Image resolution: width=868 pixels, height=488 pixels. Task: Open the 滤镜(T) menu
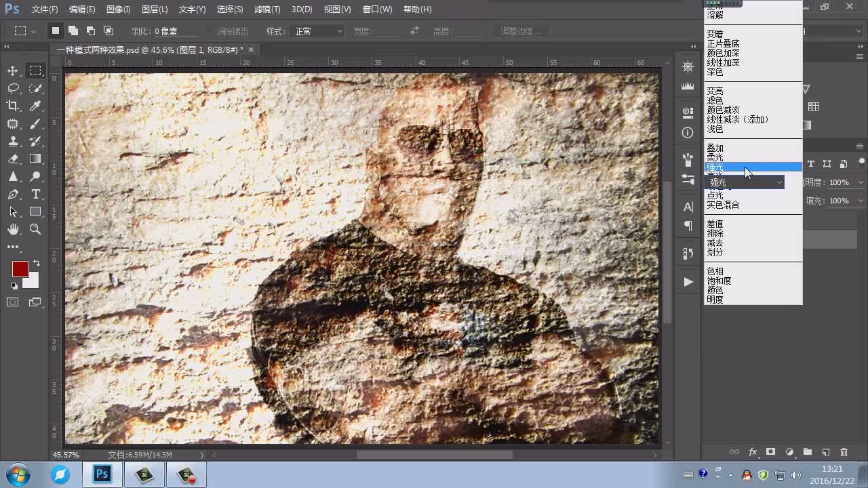pyautogui.click(x=267, y=9)
